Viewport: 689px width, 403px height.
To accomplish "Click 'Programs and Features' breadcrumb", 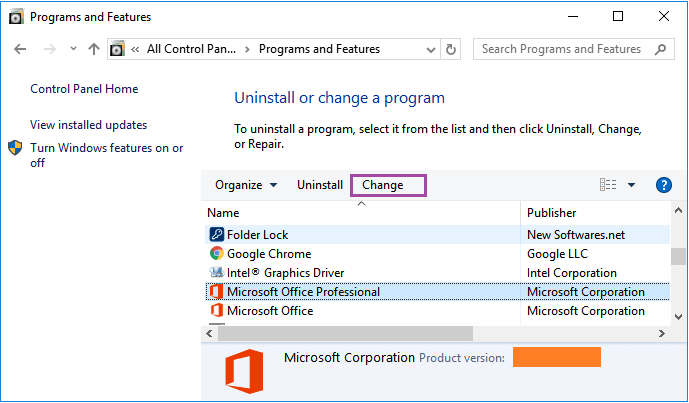I will click(x=319, y=49).
